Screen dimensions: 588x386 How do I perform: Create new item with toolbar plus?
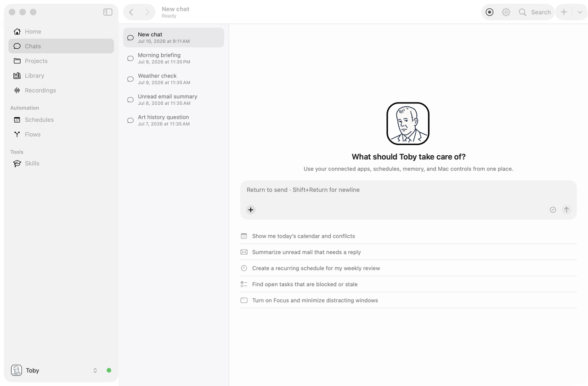point(564,12)
